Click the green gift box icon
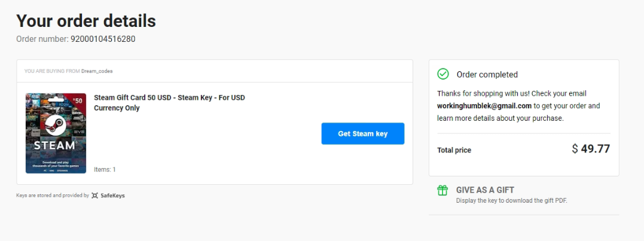 click(442, 190)
